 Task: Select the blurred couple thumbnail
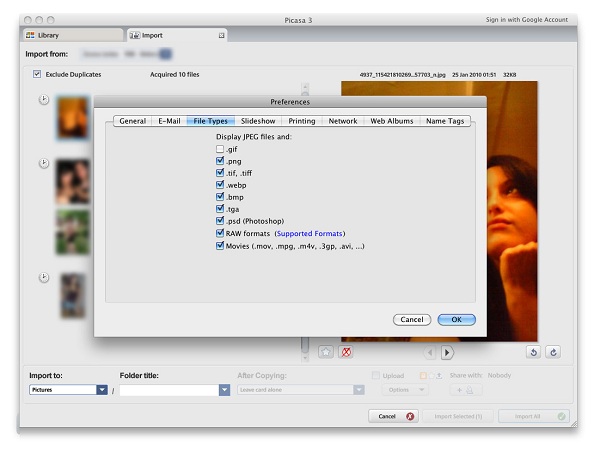[72, 181]
